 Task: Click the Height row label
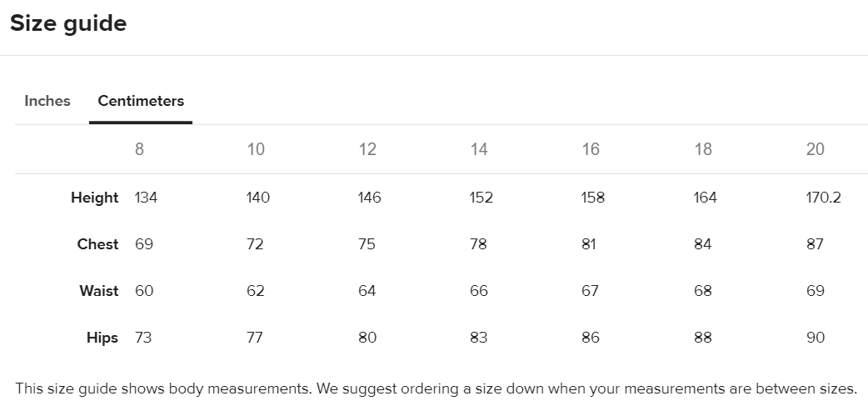[94, 198]
